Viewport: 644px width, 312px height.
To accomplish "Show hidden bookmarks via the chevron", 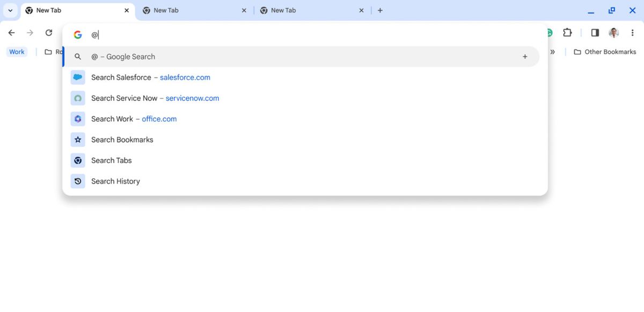I will (553, 52).
